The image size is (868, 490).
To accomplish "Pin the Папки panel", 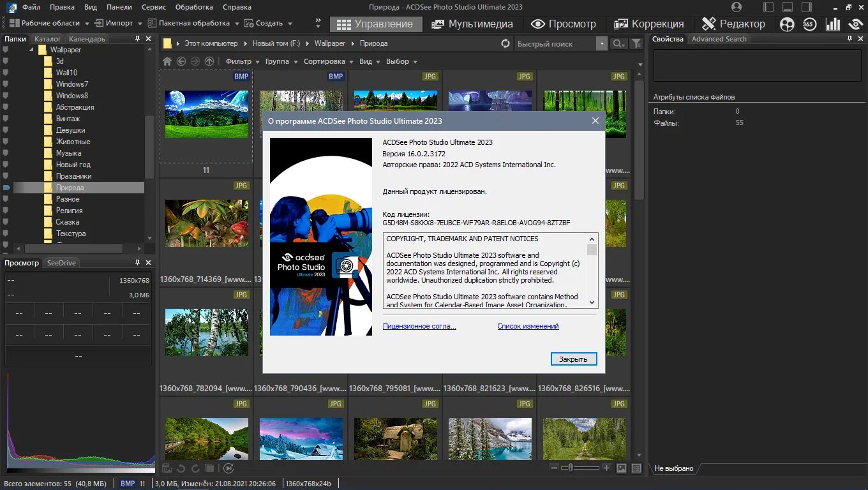I will point(137,39).
